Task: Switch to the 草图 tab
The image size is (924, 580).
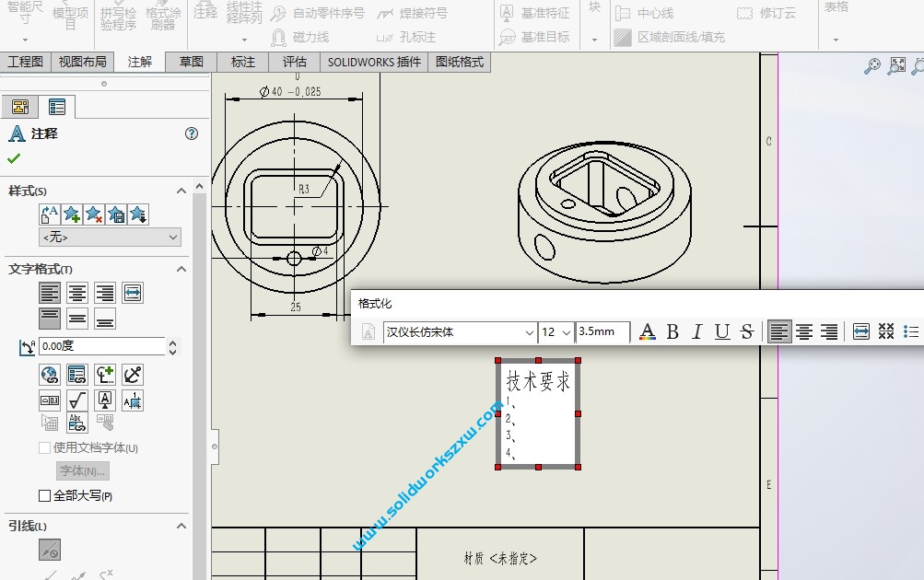Action: (x=192, y=62)
